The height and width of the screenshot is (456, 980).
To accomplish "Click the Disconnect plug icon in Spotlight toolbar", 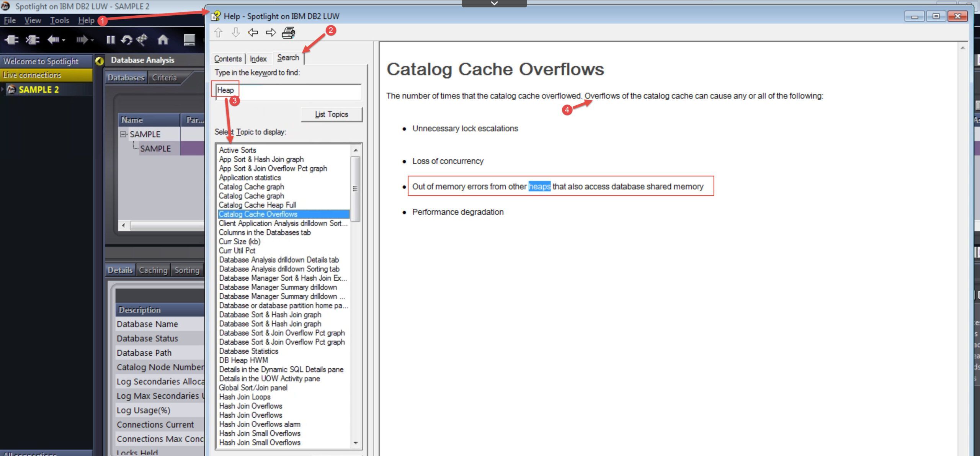I will coord(33,39).
